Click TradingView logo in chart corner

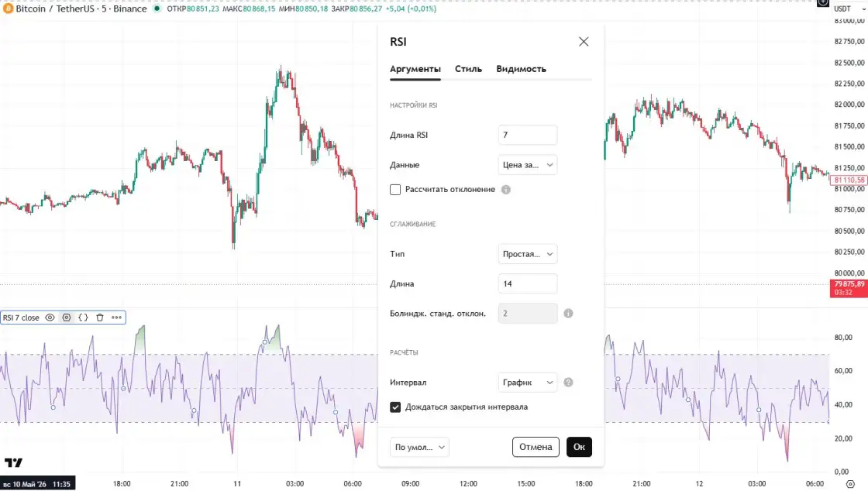click(13, 462)
